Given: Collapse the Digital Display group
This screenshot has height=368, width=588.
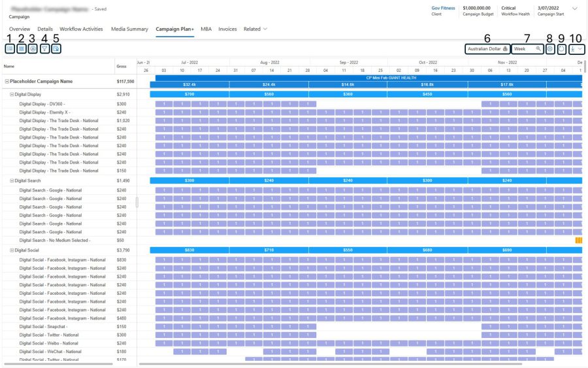Looking at the screenshot, I should click(12, 95).
